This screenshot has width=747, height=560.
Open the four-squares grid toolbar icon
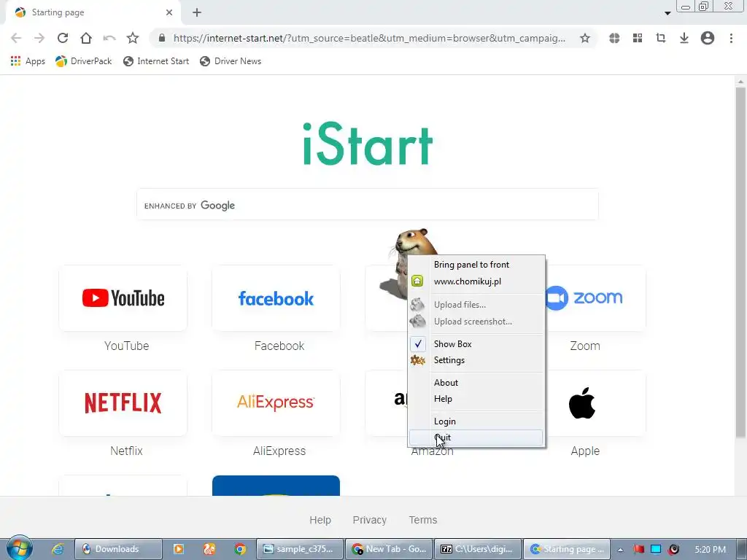pos(638,38)
